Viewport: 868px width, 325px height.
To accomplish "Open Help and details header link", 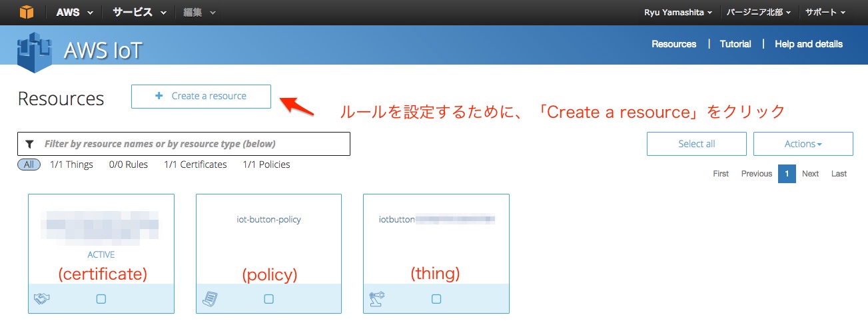I will coord(809,44).
